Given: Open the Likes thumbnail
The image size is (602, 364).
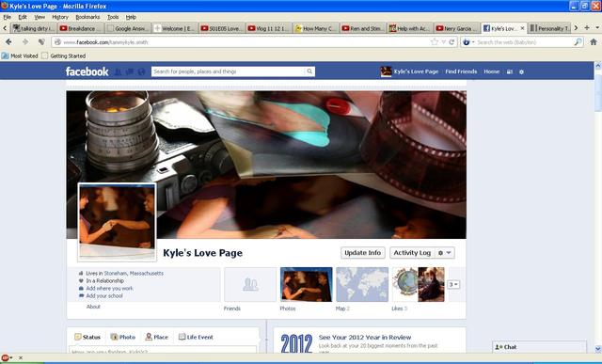Looking at the screenshot, I should (x=419, y=284).
